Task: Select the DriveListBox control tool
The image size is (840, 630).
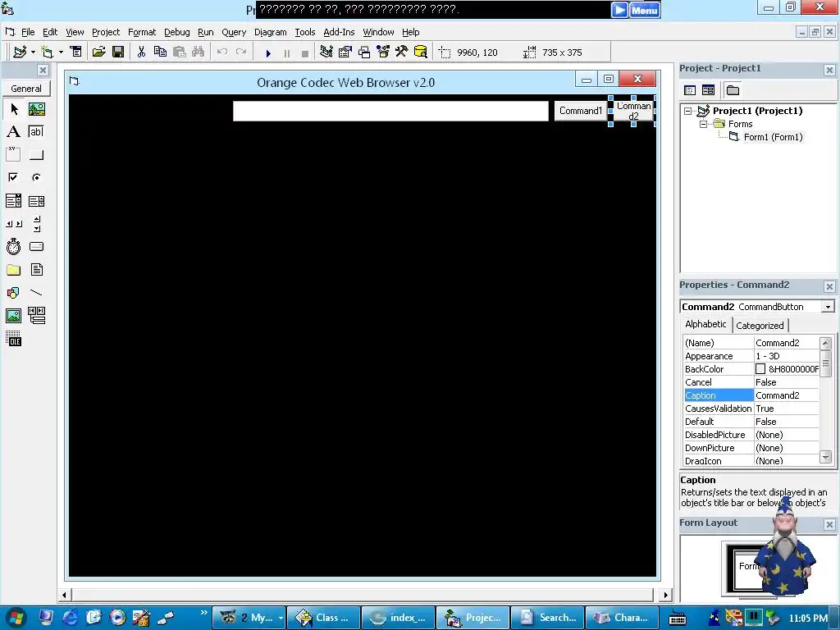Action: (36, 246)
